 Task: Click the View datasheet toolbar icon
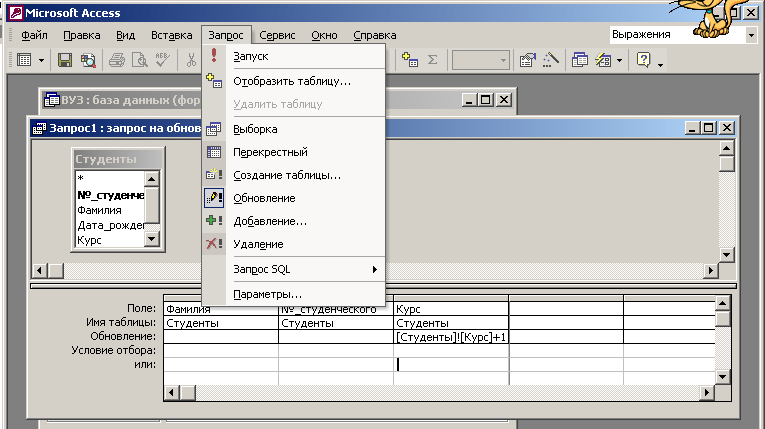point(24,60)
